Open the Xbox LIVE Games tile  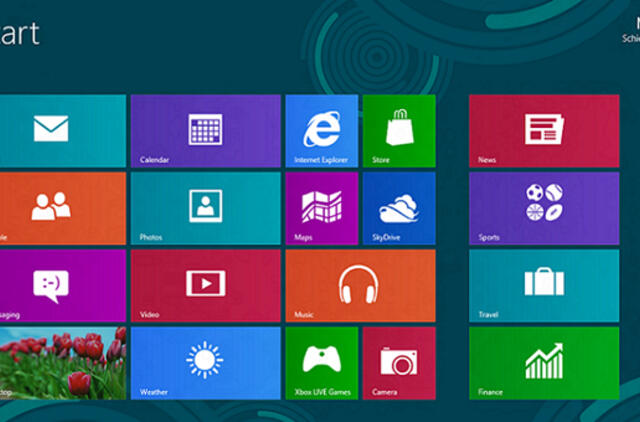322,363
